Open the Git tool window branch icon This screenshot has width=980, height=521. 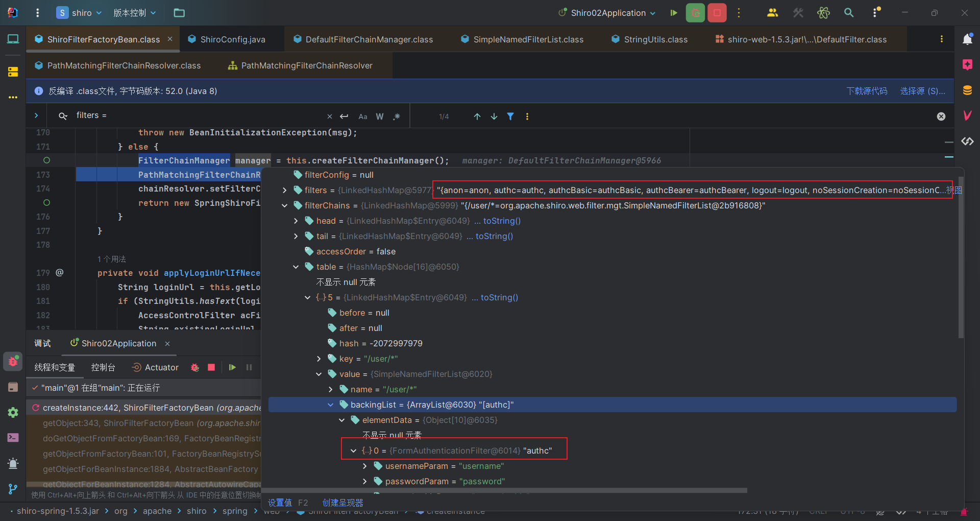(13, 489)
